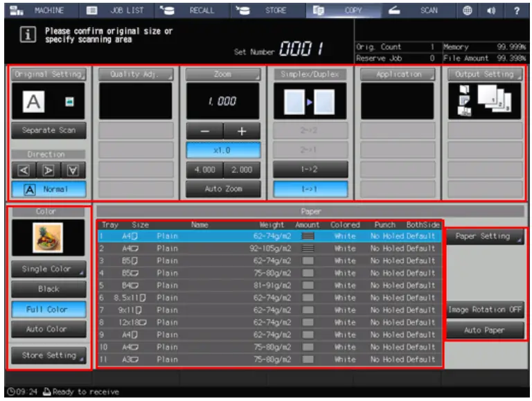Image resolution: width=532 pixels, height=401 pixels.
Task: Switch to the JOB LIST tab
Action: (116, 10)
